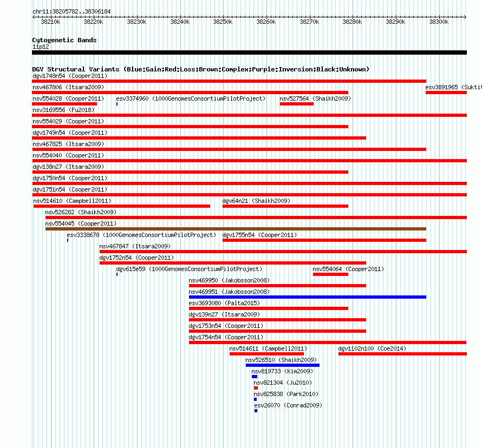The image size is (482, 448).
Task: Click dgv1753n54 (Cooper2011) label
Action: 226,326
